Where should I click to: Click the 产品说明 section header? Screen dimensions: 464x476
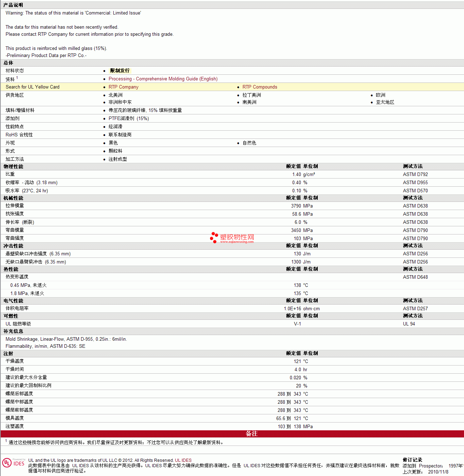pyautogui.click(x=13, y=5)
